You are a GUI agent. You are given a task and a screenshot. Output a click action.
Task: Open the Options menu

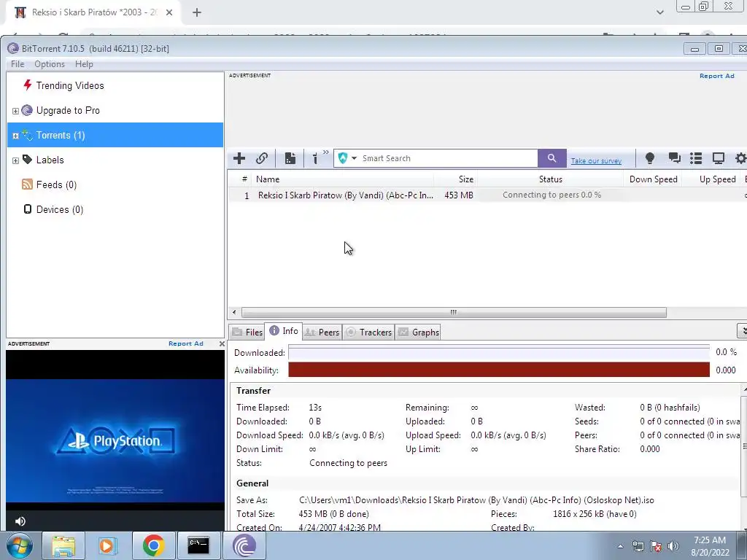(x=50, y=64)
